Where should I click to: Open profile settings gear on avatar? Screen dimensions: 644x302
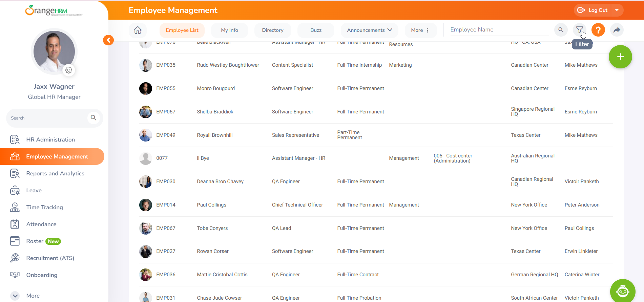[69, 70]
